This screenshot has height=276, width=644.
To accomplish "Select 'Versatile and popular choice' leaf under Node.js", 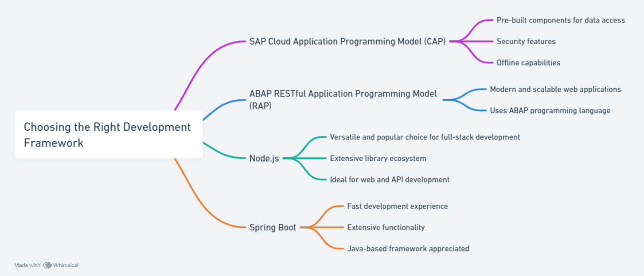I will click(x=425, y=137).
